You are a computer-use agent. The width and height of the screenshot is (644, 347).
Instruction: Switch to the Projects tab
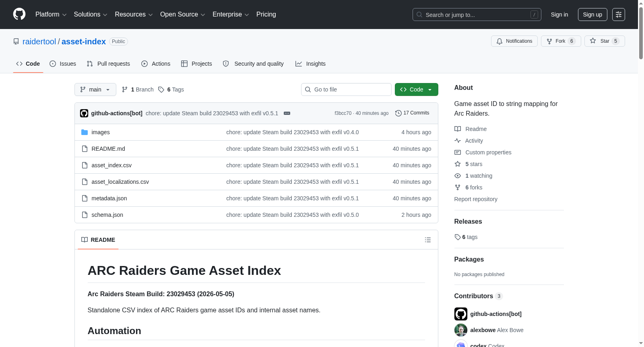(196, 64)
